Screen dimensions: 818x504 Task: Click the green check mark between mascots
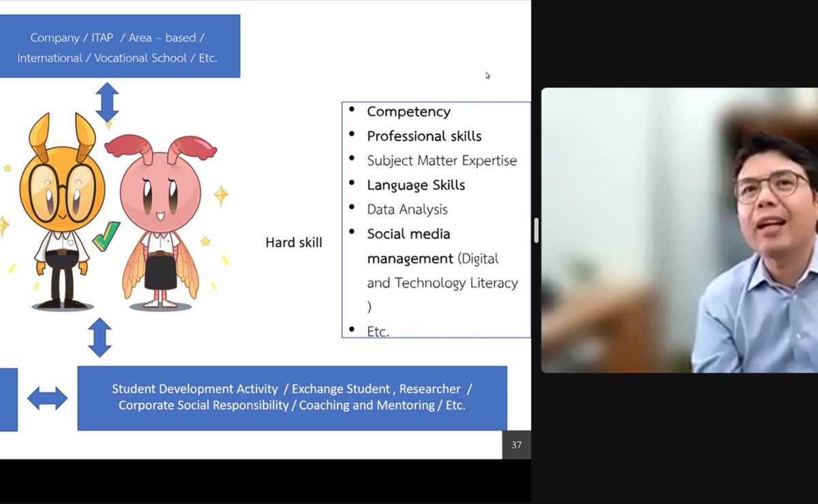tap(106, 236)
